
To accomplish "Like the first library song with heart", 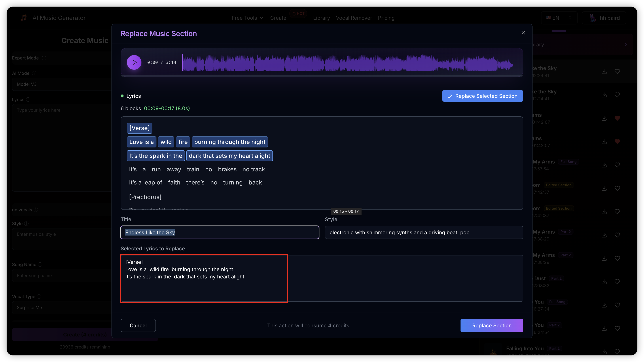I will [617, 72].
